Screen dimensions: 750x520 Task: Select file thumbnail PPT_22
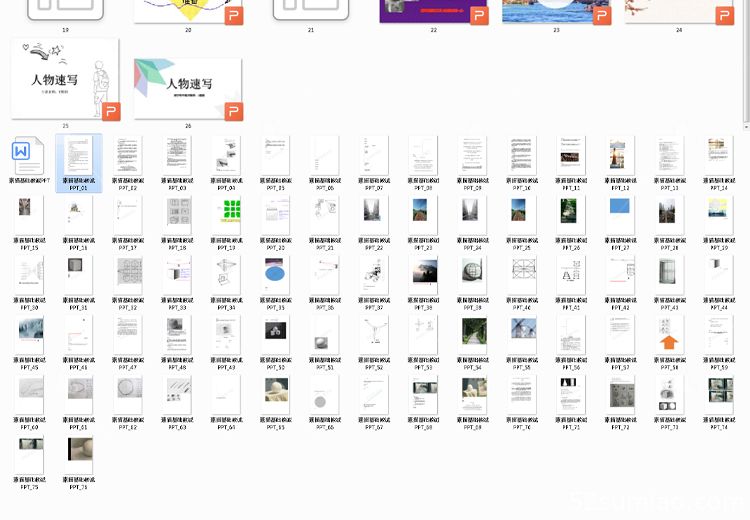374,215
